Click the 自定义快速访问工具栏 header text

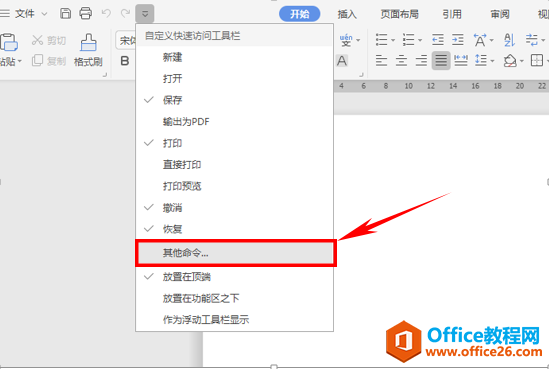point(193,36)
